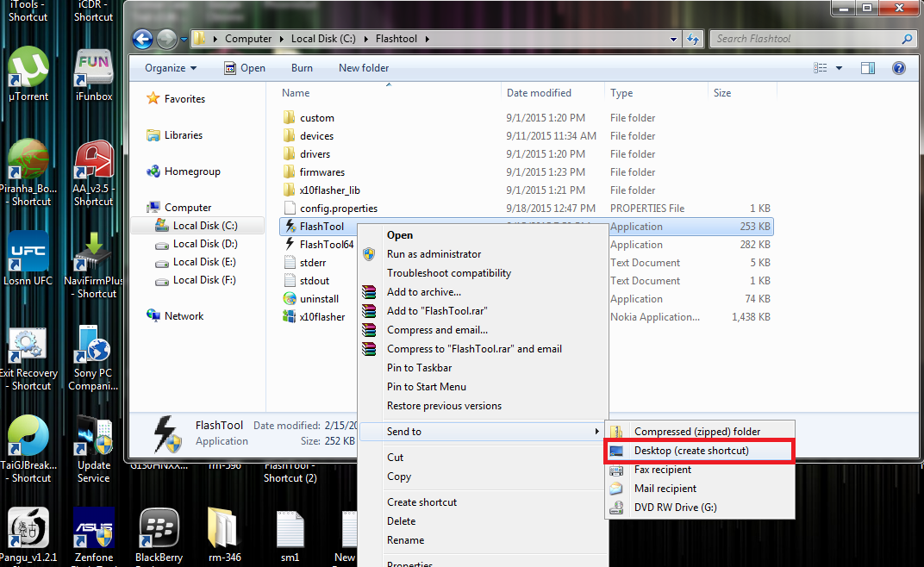This screenshot has height=567, width=924.
Task: Expand the Send to submenu arrow
Action: tap(597, 432)
